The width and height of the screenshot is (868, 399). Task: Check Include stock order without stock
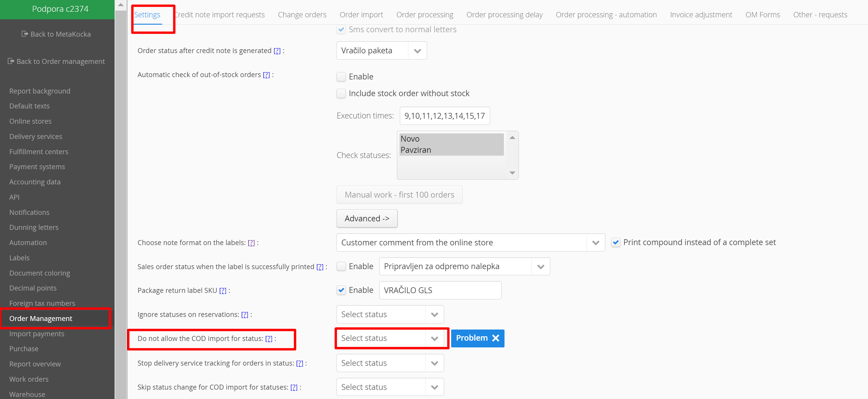click(x=341, y=93)
